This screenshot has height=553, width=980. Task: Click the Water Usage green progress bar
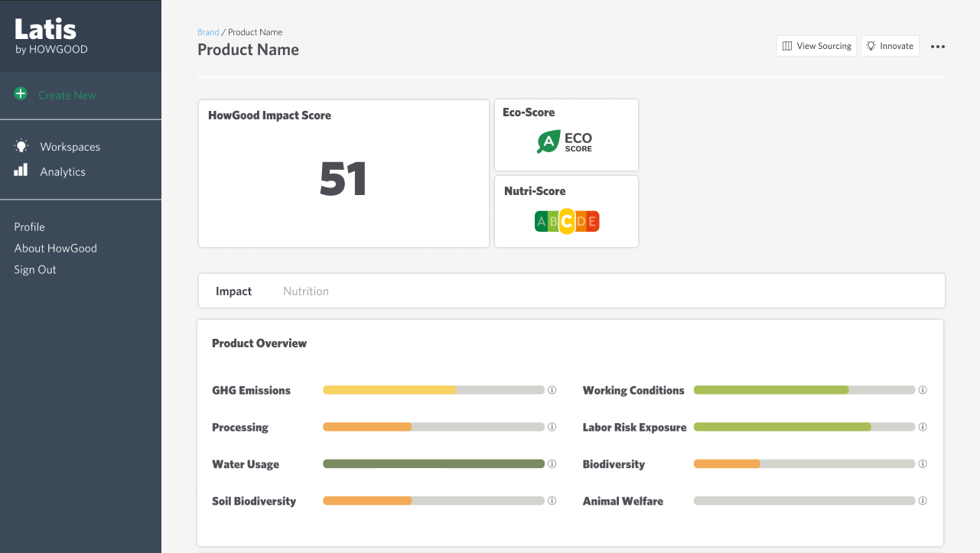tap(434, 464)
